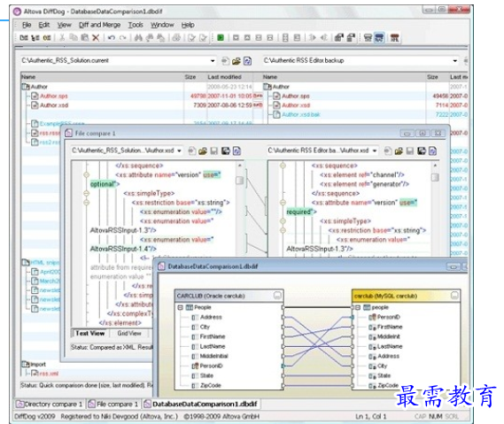Viewport: 504px width, 424px height.
Task: Click scroll-up arrow of left File compare pane
Action: pyautogui.click(x=239, y=166)
